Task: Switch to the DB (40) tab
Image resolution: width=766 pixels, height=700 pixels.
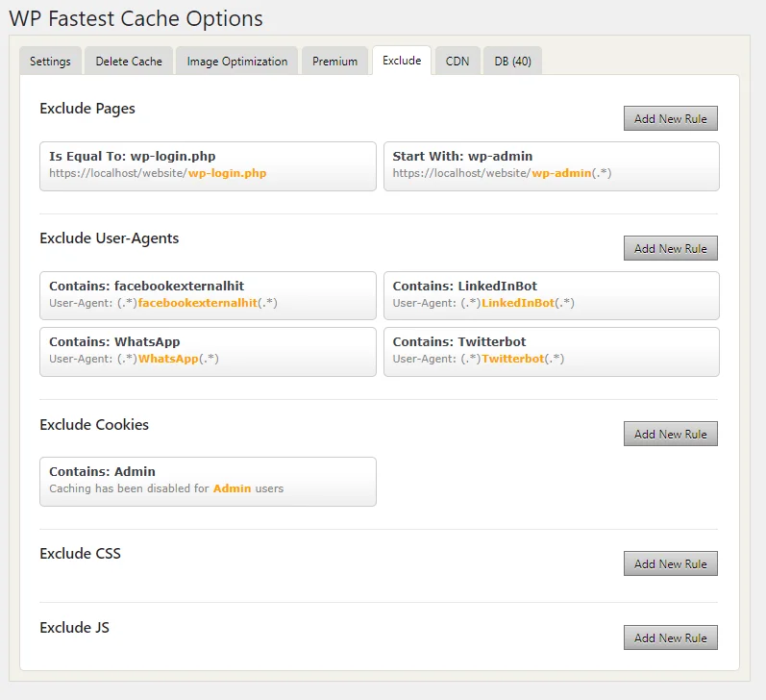Action: click(x=512, y=62)
